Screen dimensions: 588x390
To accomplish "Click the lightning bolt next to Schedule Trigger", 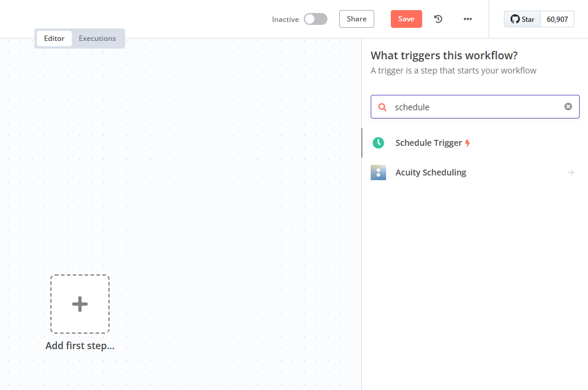I will (467, 142).
